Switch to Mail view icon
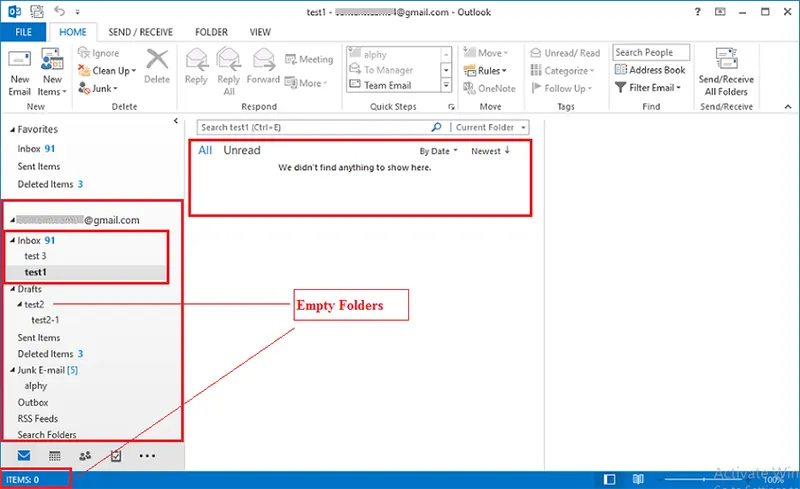800x489 pixels. (x=23, y=455)
